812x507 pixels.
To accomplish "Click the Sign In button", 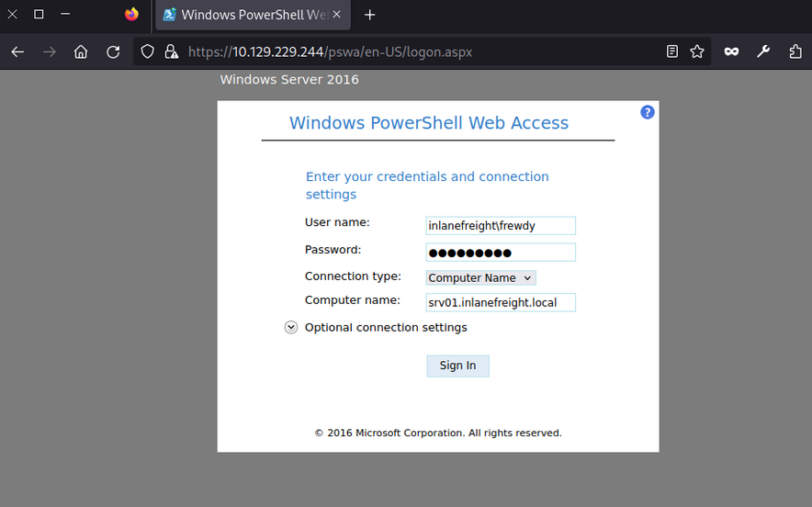I will coord(457,366).
